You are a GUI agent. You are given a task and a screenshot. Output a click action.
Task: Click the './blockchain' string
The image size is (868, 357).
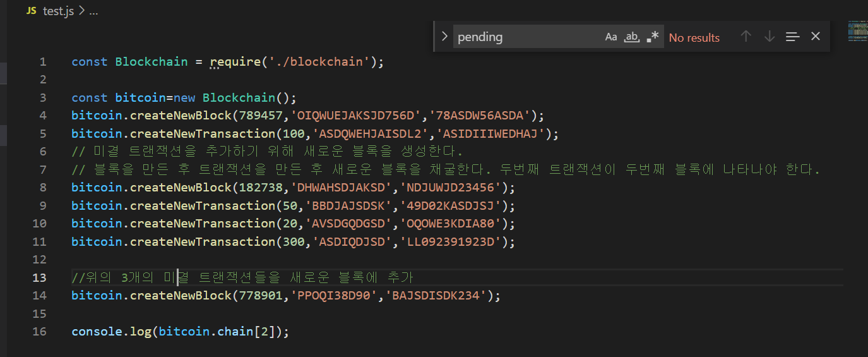pyautogui.click(x=319, y=62)
